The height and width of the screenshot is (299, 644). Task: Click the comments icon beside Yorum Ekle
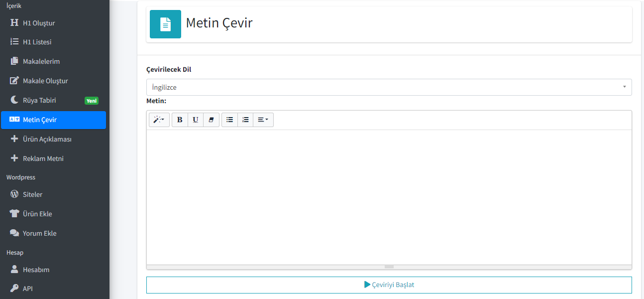click(x=14, y=233)
